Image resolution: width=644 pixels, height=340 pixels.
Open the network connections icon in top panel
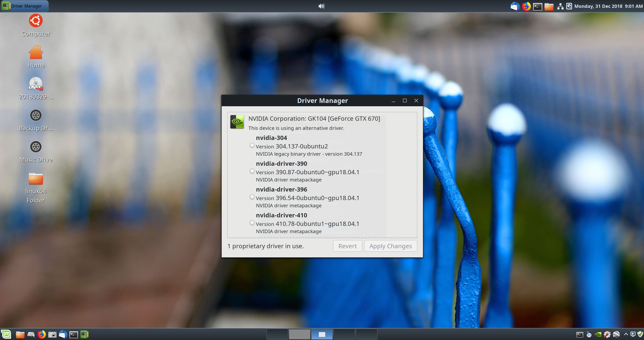click(x=560, y=6)
